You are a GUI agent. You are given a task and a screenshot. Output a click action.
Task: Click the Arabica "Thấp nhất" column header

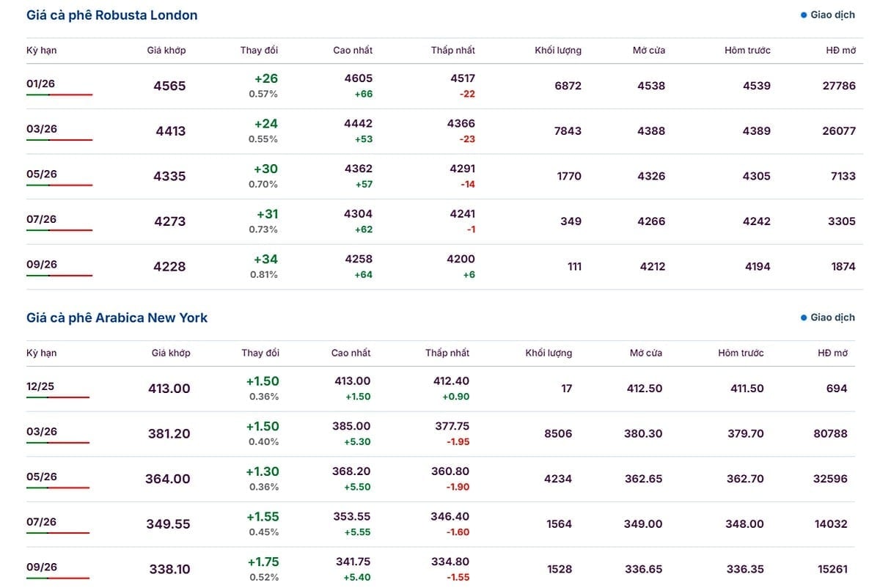447,353
